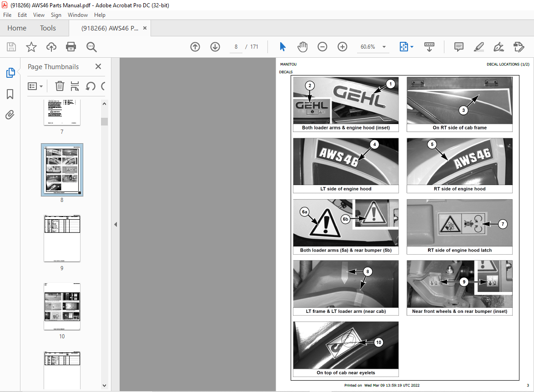Click the thumbnails scrollbar handle
Image resolution: width=534 pixels, height=392 pixels.
pyautogui.click(x=105, y=121)
